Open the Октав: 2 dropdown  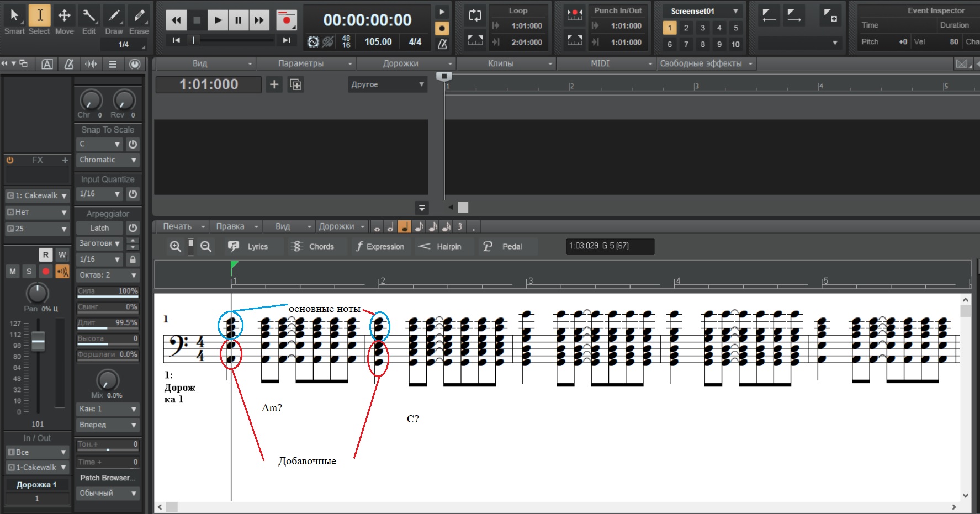click(x=108, y=275)
